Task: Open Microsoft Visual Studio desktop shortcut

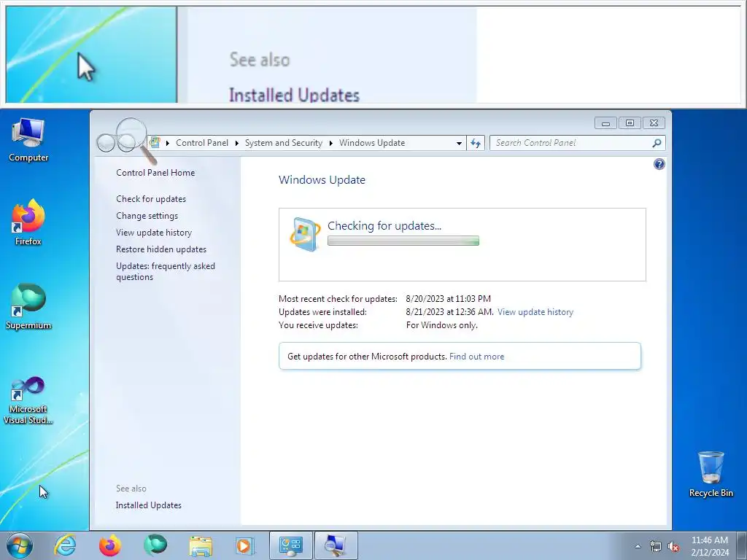Action: 28,400
